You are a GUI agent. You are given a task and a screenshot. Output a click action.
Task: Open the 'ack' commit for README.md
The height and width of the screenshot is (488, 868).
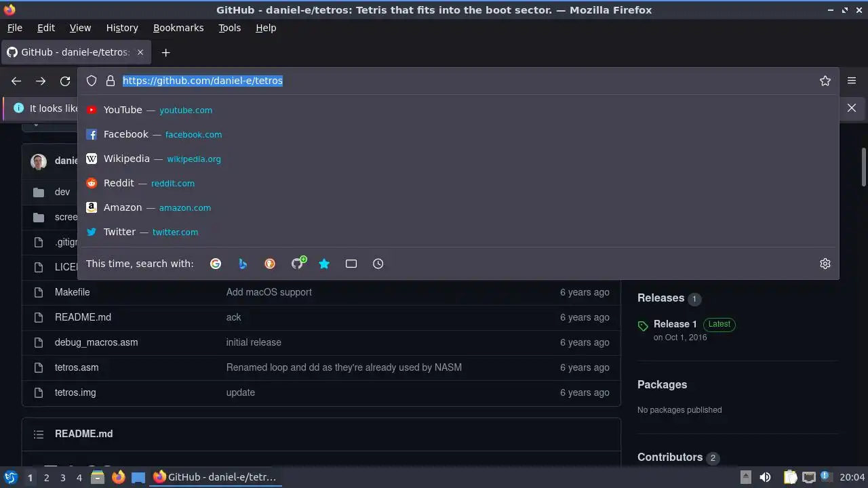pos(233,317)
